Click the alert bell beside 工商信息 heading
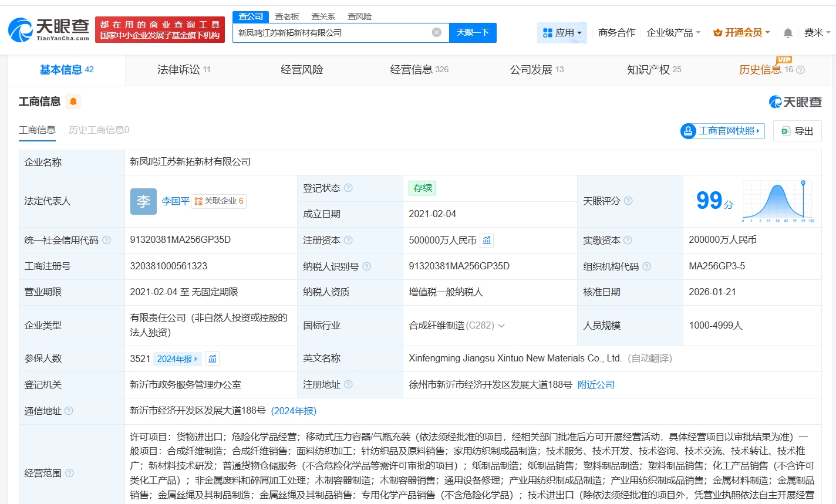836x504 pixels. [x=73, y=102]
